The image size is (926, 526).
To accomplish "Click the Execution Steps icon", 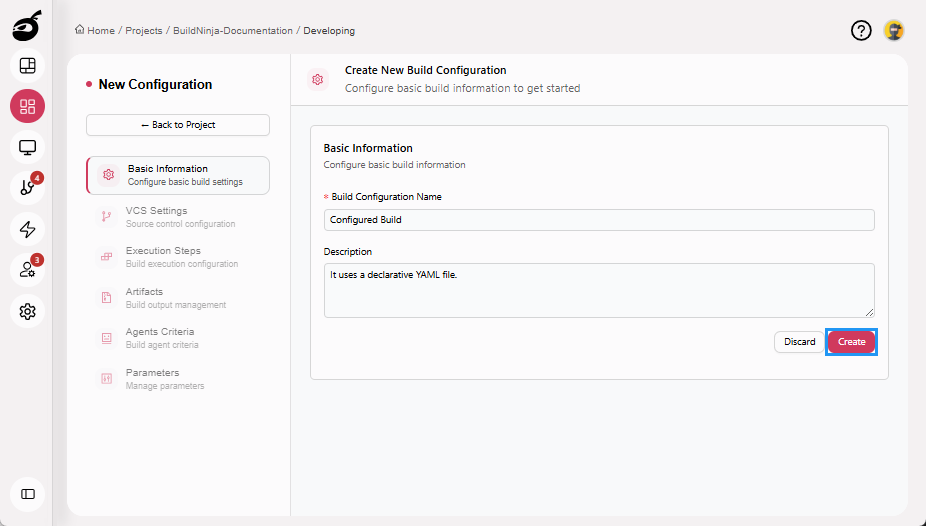I will tap(106, 257).
